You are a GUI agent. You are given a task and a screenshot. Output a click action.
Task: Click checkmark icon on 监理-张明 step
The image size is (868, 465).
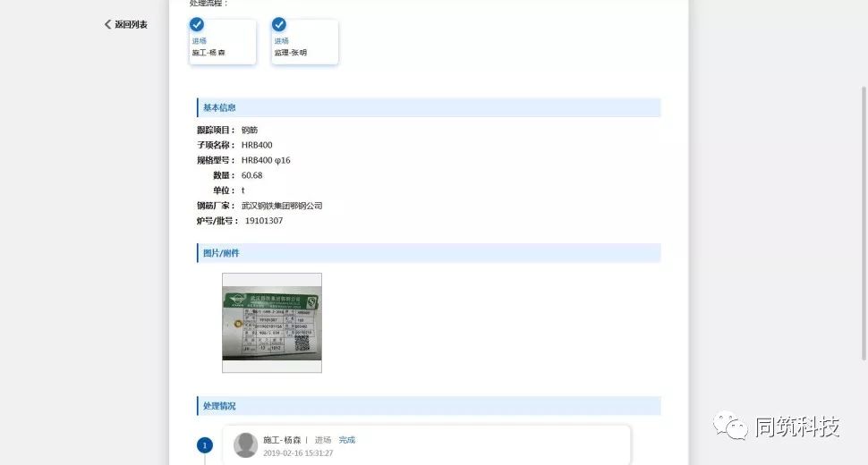pos(279,24)
